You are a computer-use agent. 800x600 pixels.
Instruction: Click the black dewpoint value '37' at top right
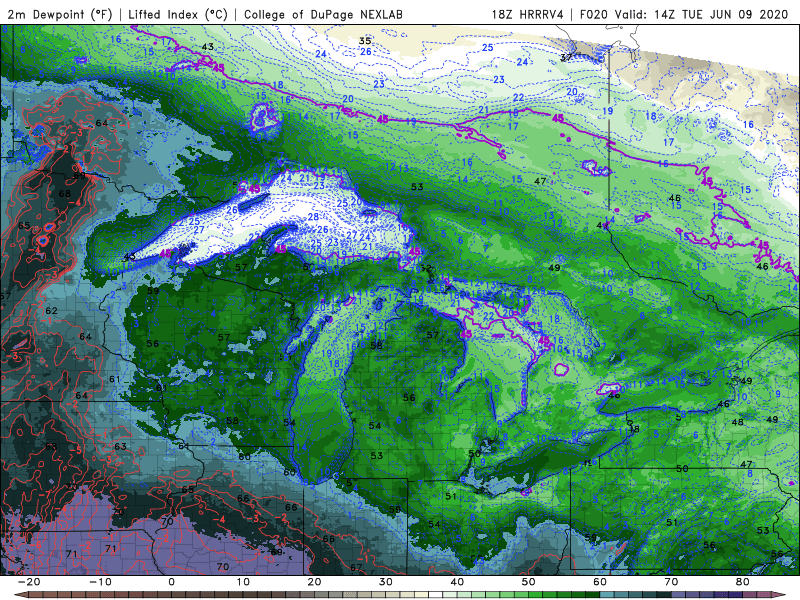point(566,57)
